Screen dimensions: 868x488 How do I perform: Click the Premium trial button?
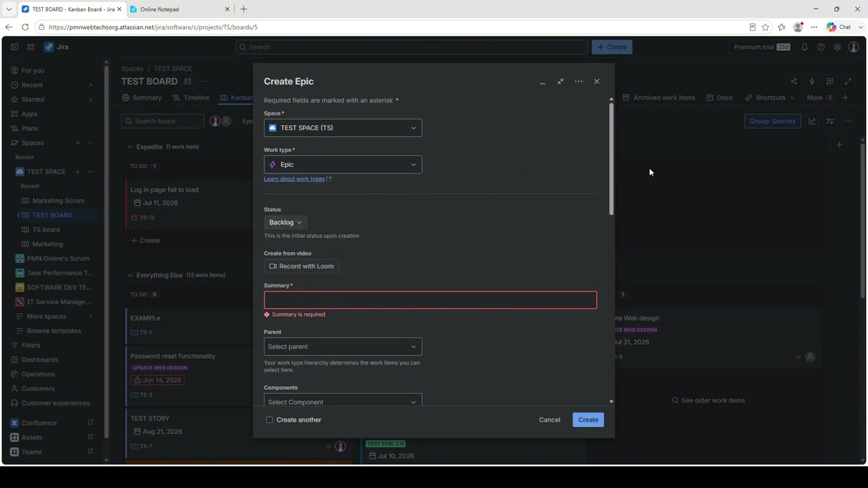762,47
